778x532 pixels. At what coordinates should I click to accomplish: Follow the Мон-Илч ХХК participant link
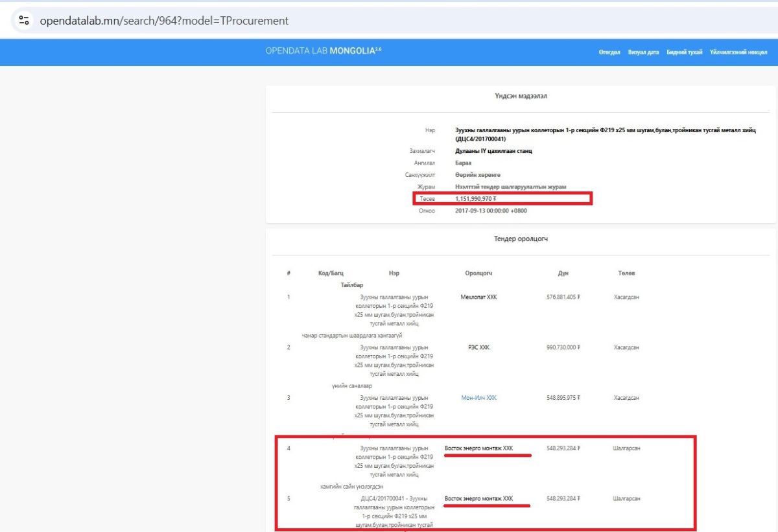[478, 398]
